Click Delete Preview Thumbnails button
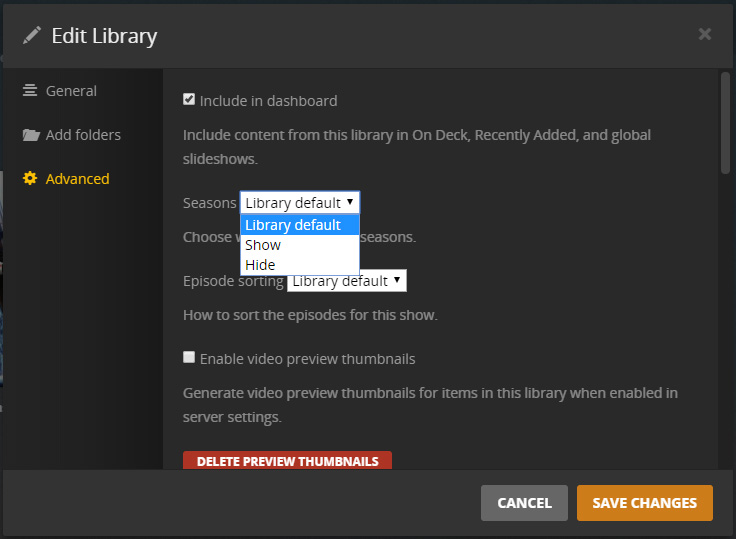This screenshot has width=736, height=539. pos(287,461)
